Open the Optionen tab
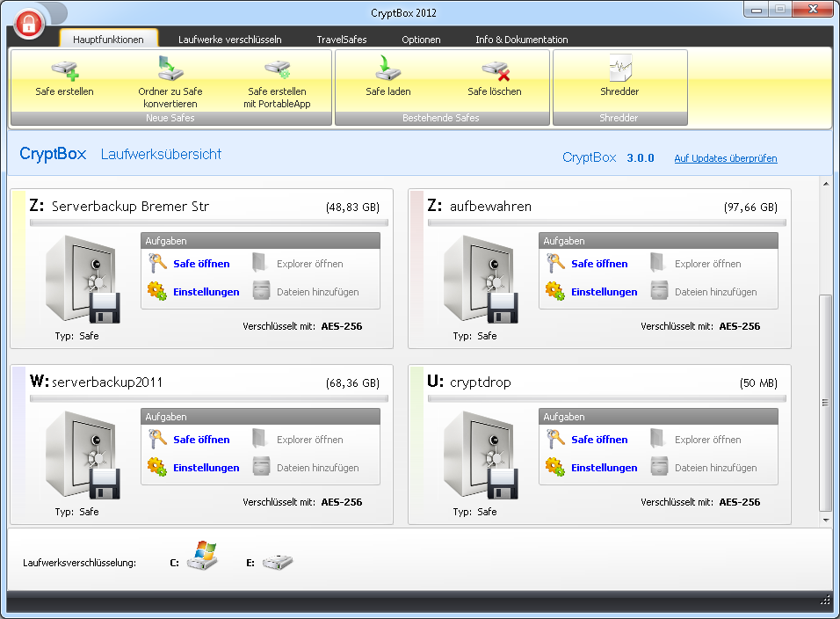This screenshot has width=840, height=619. pyautogui.click(x=421, y=39)
